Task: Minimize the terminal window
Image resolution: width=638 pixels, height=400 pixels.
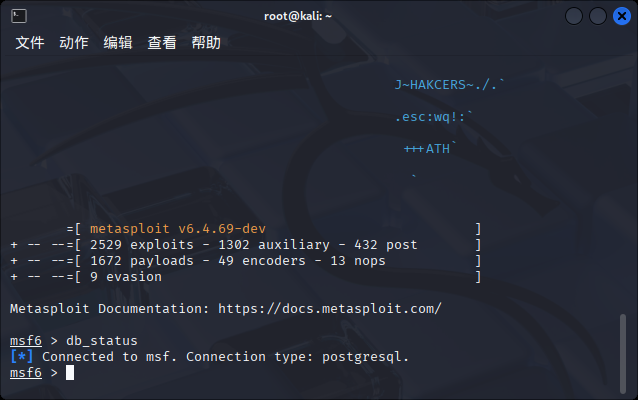Action: (x=574, y=16)
